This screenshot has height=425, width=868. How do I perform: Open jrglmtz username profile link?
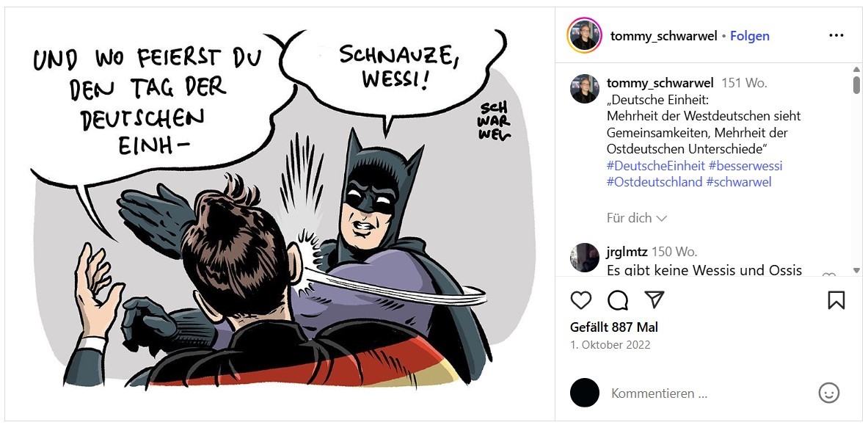coord(627,252)
